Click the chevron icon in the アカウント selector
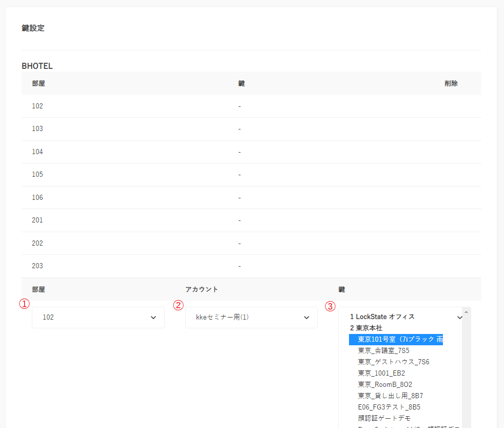 click(x=306, y=318)
